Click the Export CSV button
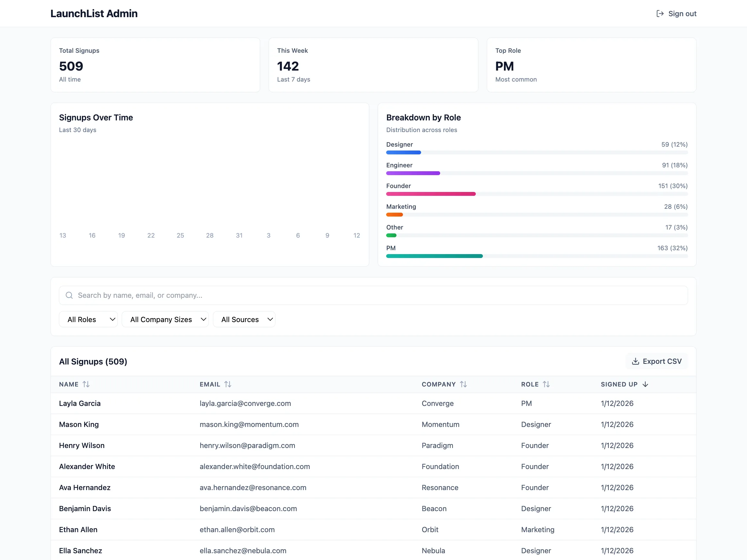 pos(656,361)
